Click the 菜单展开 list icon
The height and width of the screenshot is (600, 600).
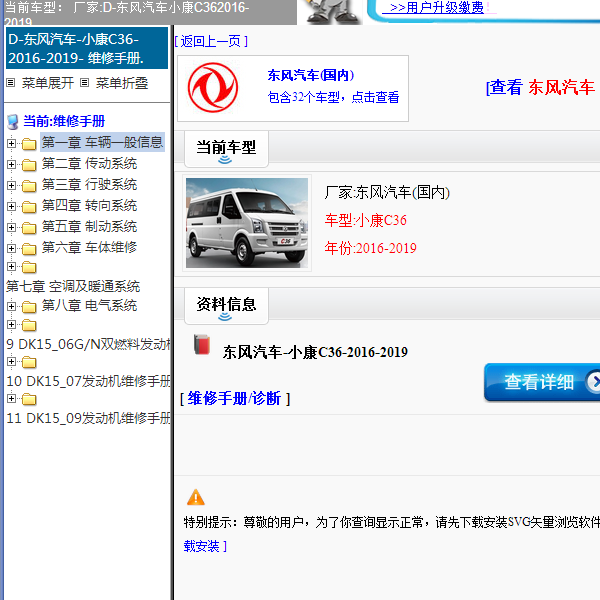[11, 83]
